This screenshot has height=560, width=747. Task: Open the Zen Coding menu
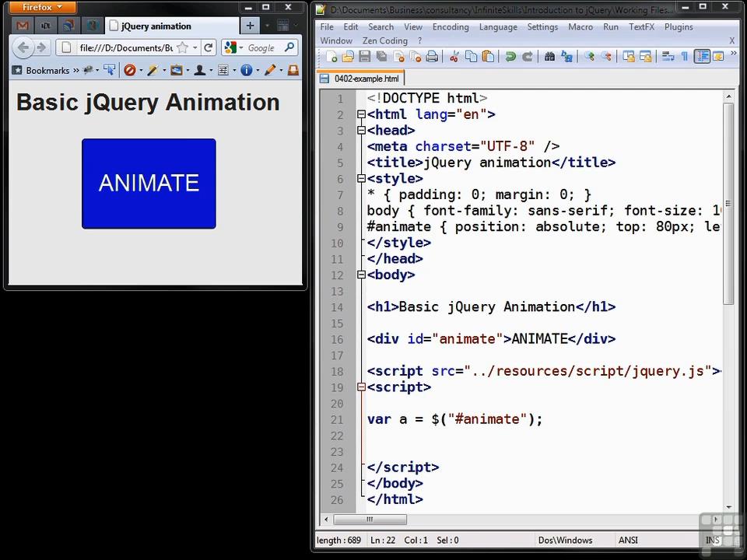(385, 41)
